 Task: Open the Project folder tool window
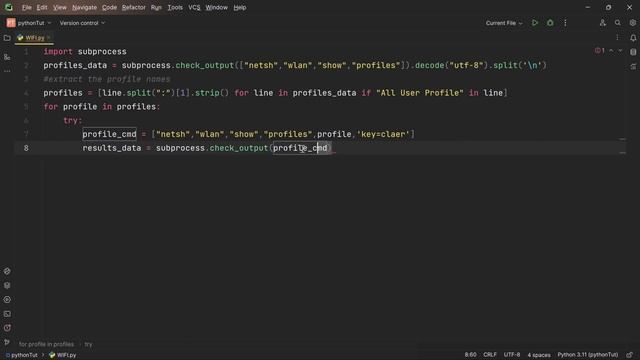(x=7, y=38)
